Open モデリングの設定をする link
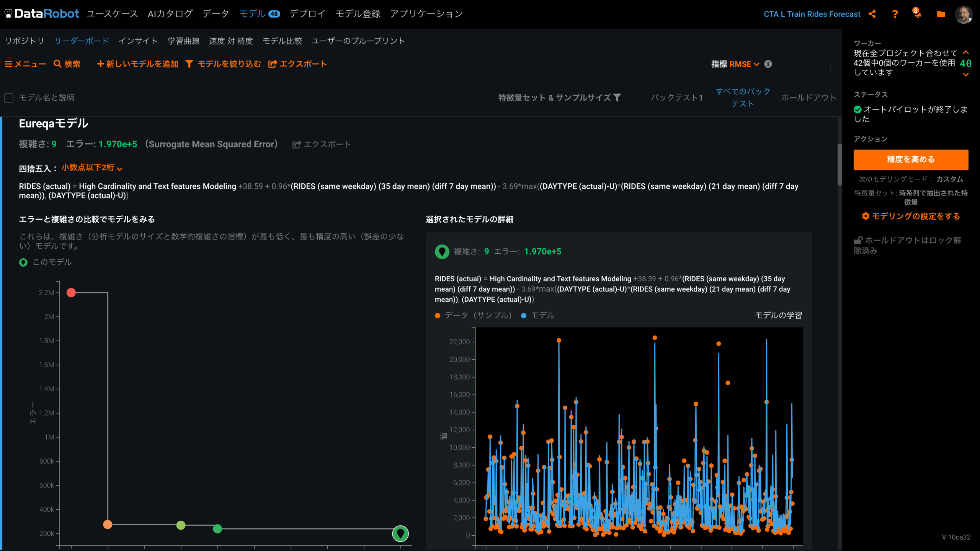This screenshot has height=551, width=980. (911, 216)
